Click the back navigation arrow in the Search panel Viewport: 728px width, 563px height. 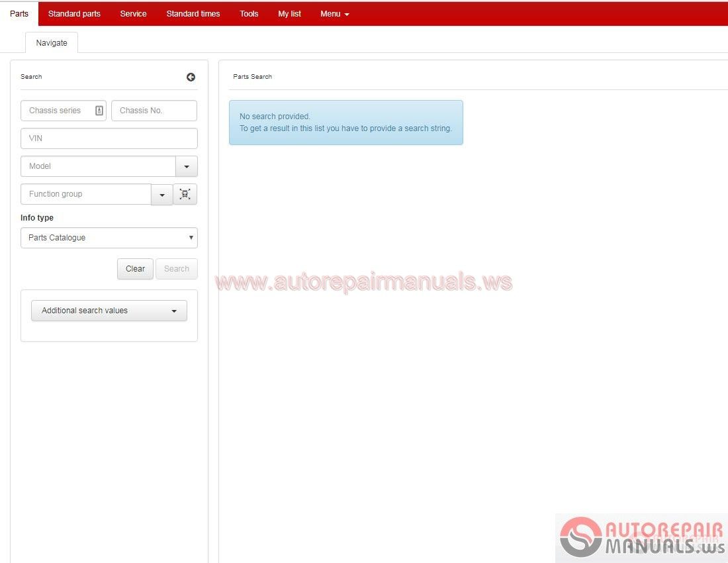(x=191, y=77)
